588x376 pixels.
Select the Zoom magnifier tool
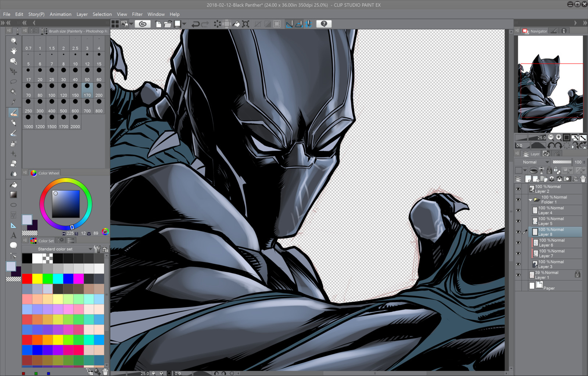(x=14, y=41)
